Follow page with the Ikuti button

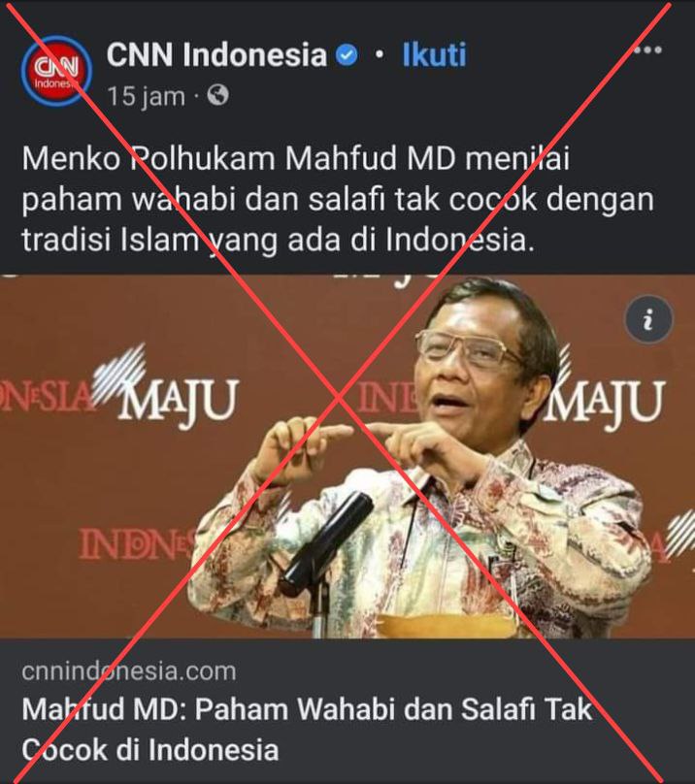(x=434, y=54)
